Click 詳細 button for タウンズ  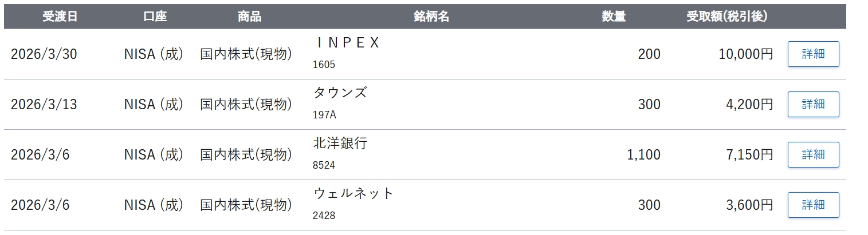click(x=813, y=105)
